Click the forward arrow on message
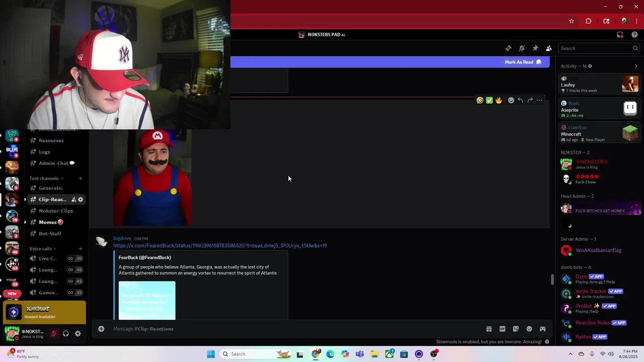Viewport: 644px width, 362px height. tap(530, 100)
